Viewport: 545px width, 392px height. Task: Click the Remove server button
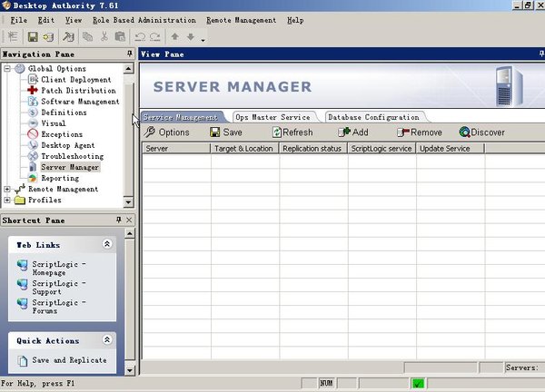419,132
